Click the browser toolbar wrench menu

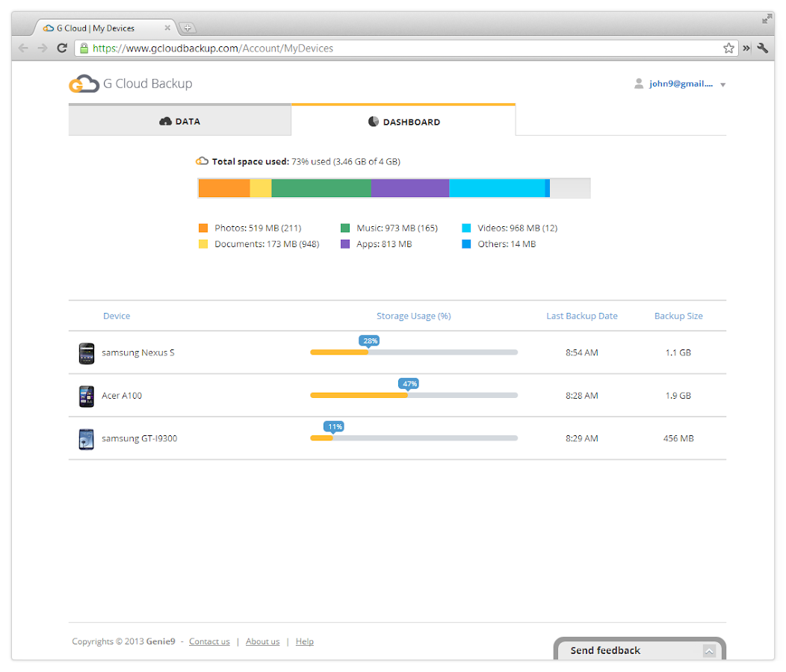pos(763,48)
